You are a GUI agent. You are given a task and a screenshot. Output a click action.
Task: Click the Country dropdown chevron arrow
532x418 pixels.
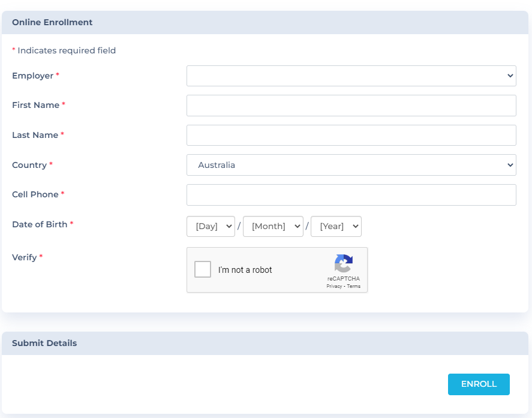click(510, 165)
